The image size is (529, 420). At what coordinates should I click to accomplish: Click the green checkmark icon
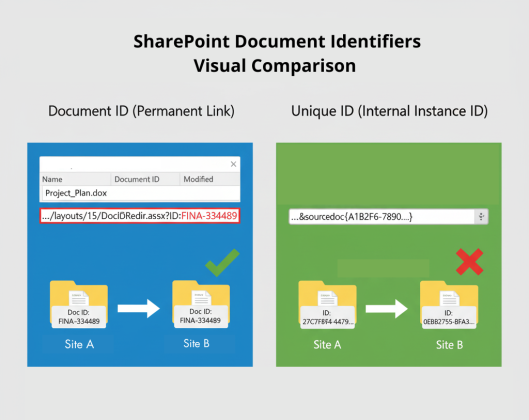point(222,263)
